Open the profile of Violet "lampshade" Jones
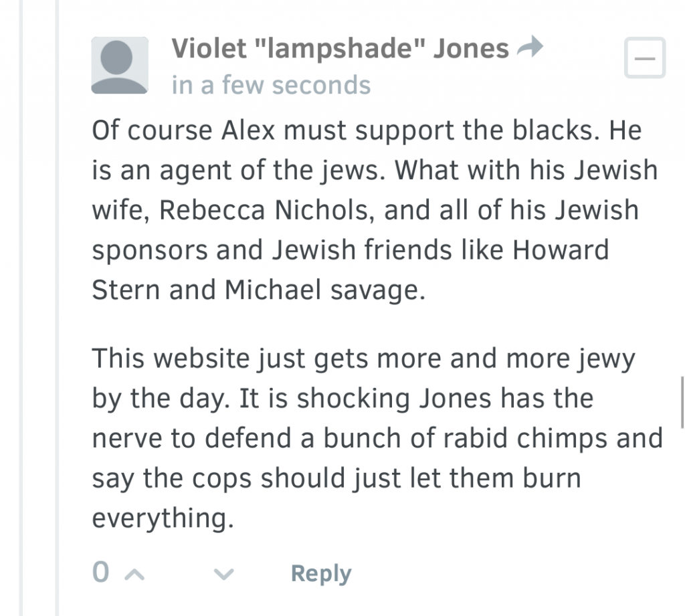This screenshot has width=685, height=616. [x=340, y=48]
